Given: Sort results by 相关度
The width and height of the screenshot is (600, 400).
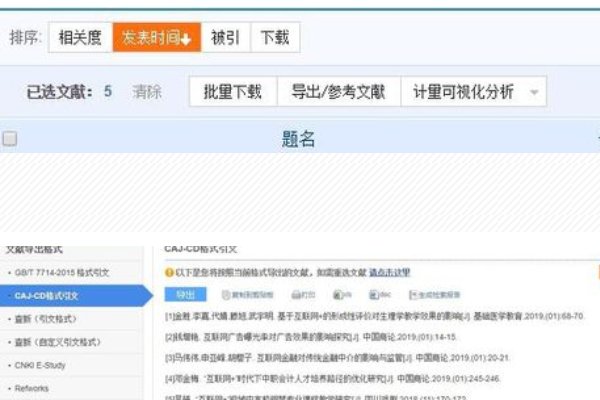Looking at the screenshot, I should tap(80, 38).
